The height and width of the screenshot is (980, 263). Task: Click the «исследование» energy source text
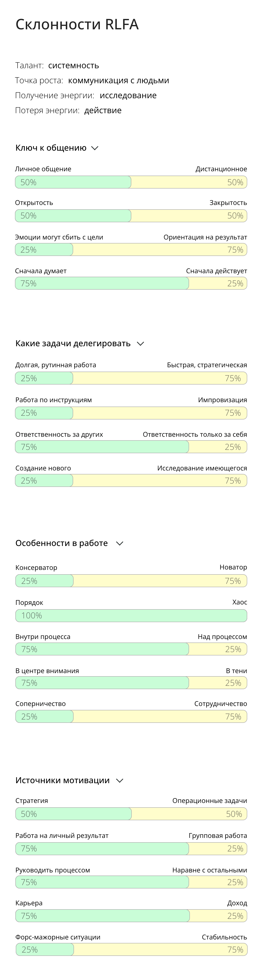(128, 96)
